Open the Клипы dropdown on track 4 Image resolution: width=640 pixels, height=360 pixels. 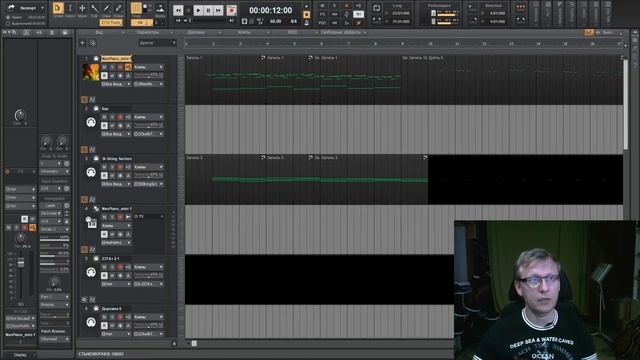tap(116, 226)
